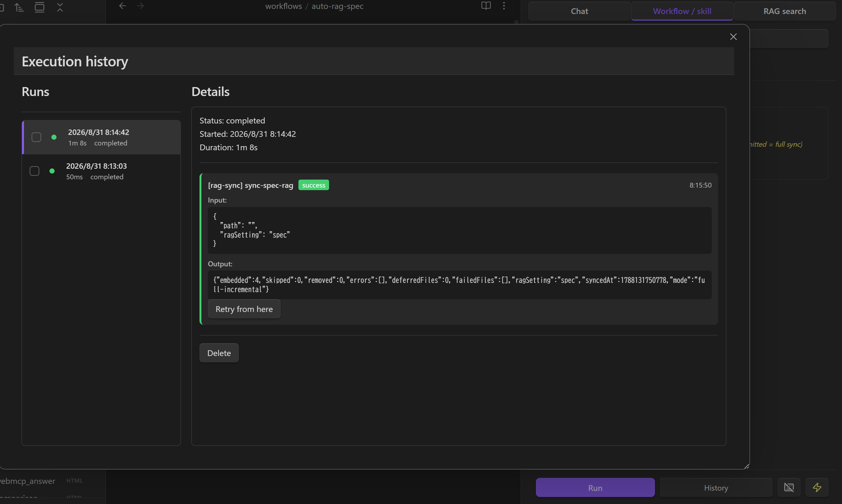Click the auto-rag-spec breadcrumb title
Image resolution: width=842 pixels, height=504 pixels.
pos(337,6)
